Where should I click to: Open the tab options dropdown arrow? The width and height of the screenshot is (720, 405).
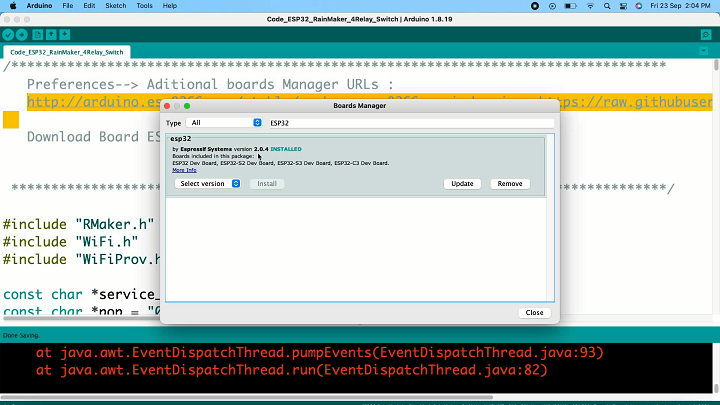(x=703, y=51)
